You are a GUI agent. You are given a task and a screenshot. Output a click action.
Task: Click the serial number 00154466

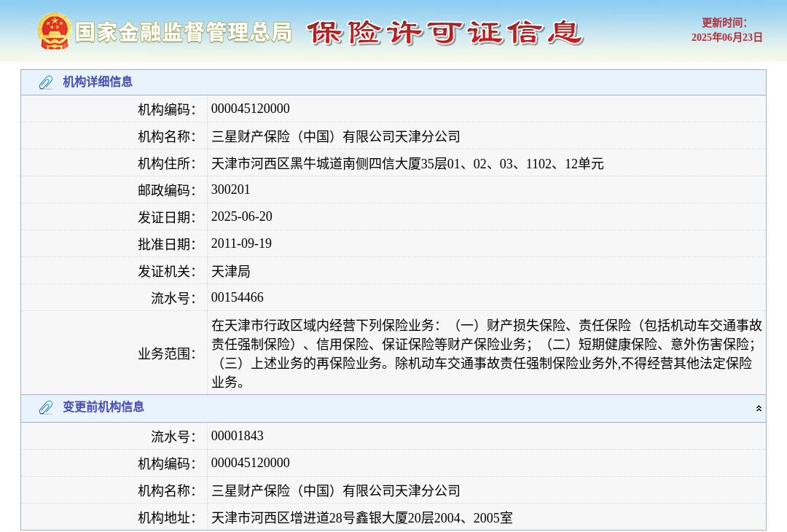(237, 297)
